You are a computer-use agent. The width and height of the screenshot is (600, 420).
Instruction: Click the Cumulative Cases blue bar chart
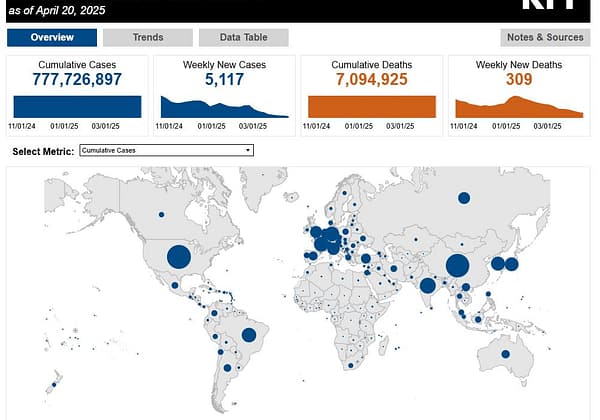77,107
